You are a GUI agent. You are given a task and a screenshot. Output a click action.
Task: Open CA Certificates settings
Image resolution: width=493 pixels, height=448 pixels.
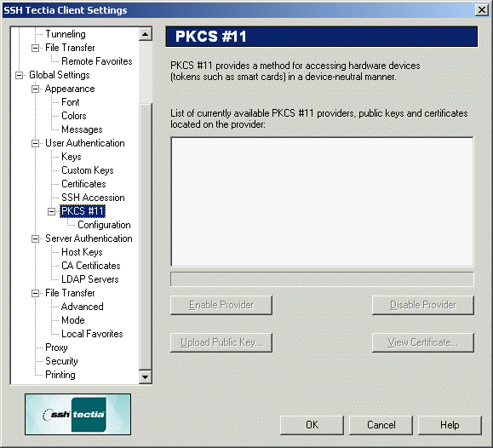pyautogui.click(x=91, y=266)
